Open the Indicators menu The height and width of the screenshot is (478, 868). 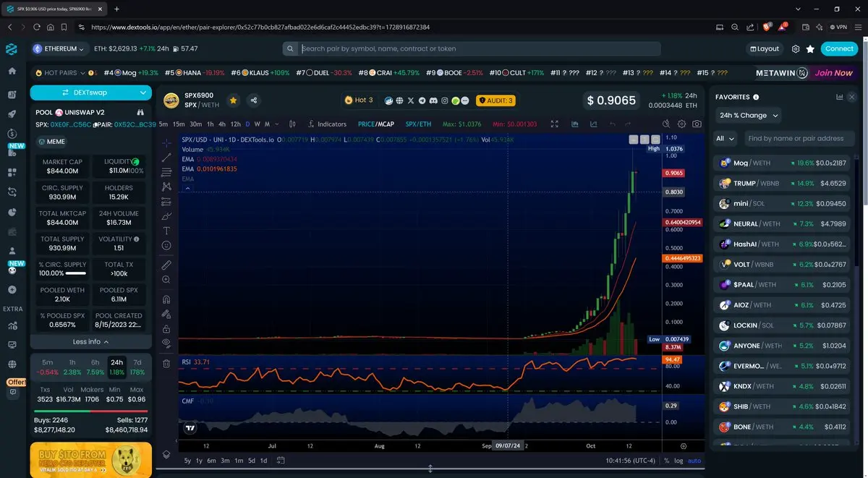[327, 124]
